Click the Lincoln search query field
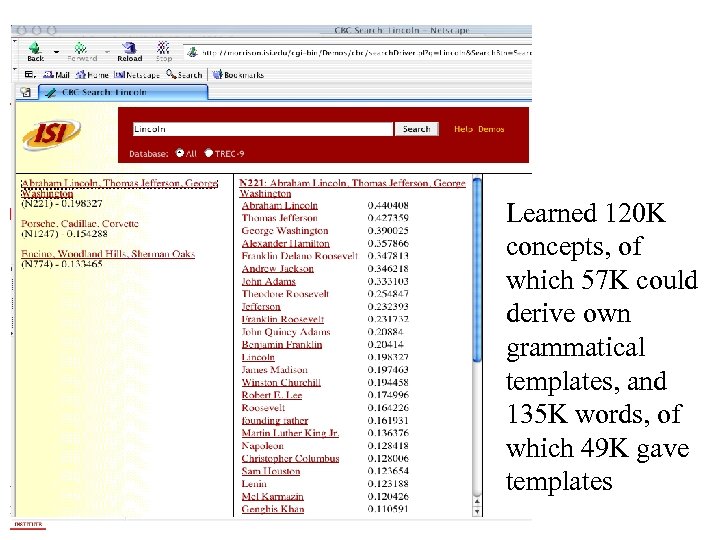Viewport: 720px width, 540px height. 263,129
